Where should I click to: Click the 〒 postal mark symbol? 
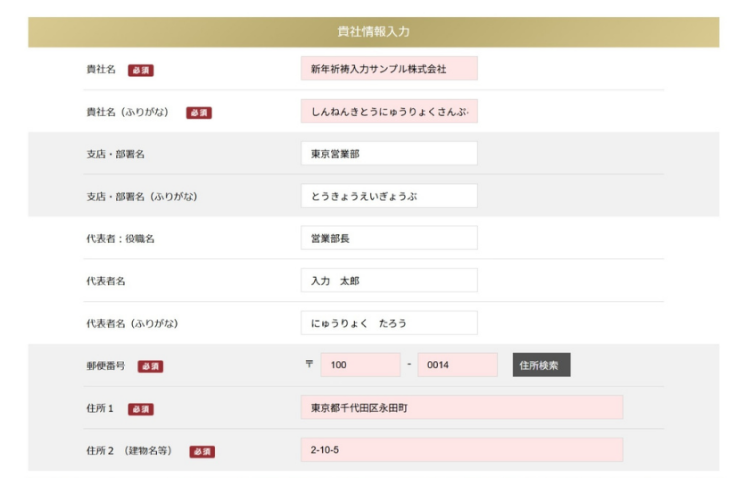coord(309,365)
